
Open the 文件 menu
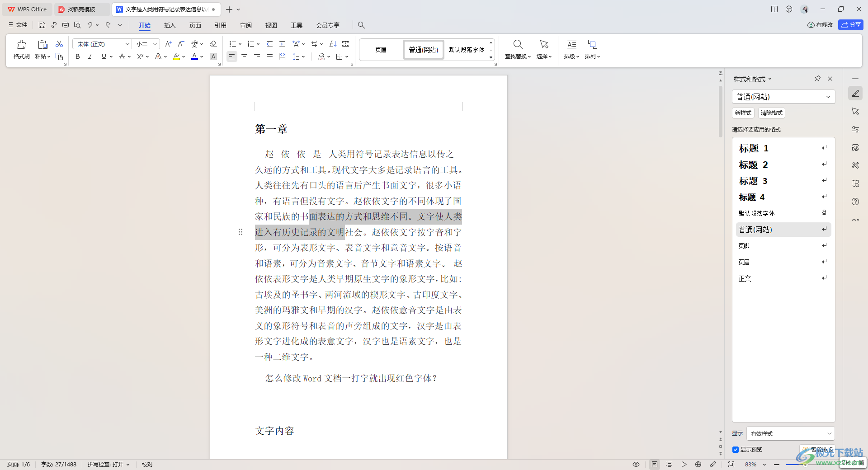[x=18, y=25]
